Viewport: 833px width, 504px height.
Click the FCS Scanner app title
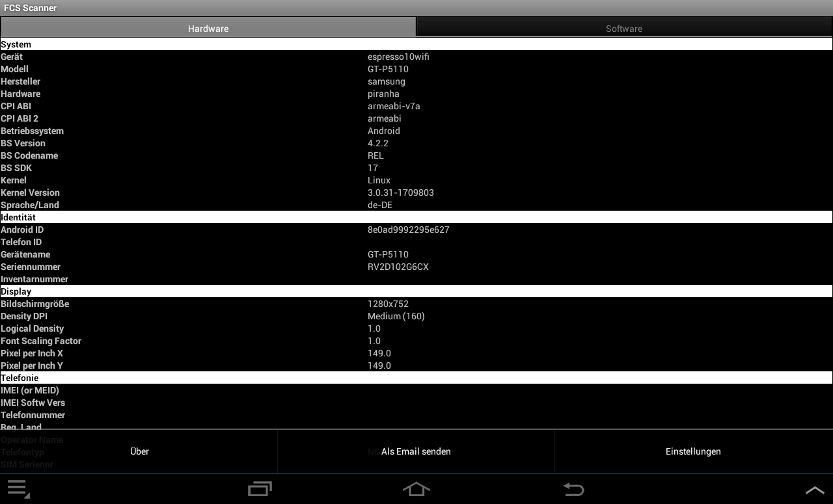[31, 8]
